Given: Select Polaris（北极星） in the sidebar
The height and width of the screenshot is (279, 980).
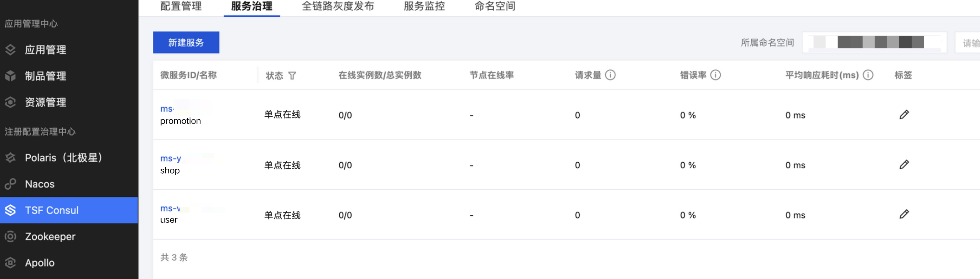Looking at the screenshot, I should pos(63,158).
